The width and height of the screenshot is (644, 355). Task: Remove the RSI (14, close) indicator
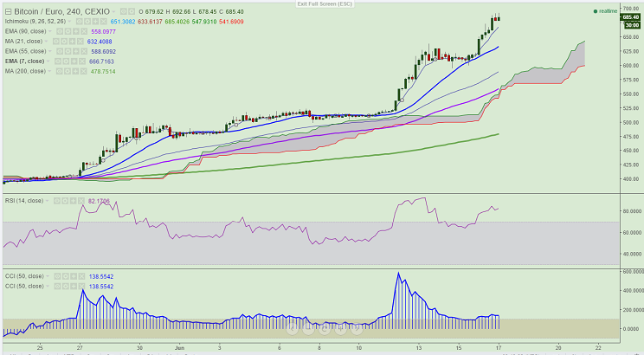tap(80, 200)
